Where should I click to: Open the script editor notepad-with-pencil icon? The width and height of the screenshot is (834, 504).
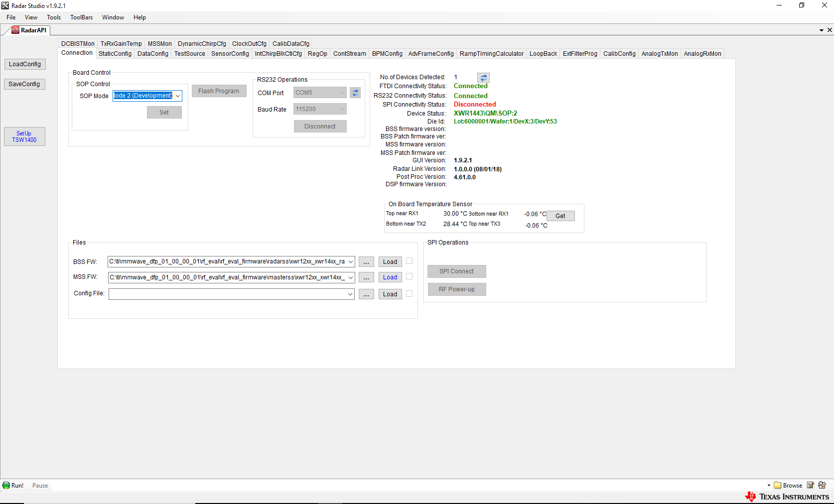pos(811,486)
